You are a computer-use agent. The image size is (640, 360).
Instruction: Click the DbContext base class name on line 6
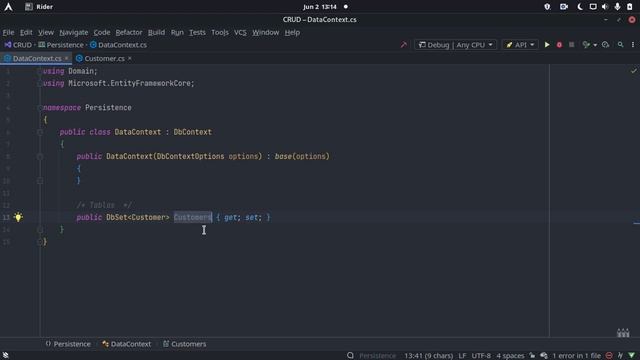coord(193,132)
